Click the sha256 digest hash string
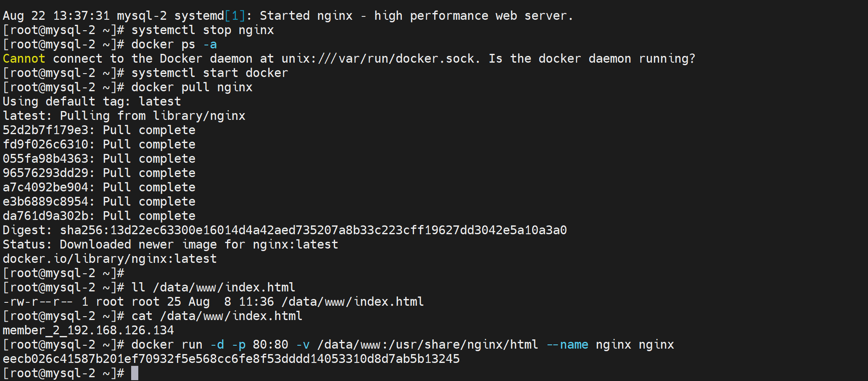This screenshot has width=868, height=381. click(x=313, y=230)
